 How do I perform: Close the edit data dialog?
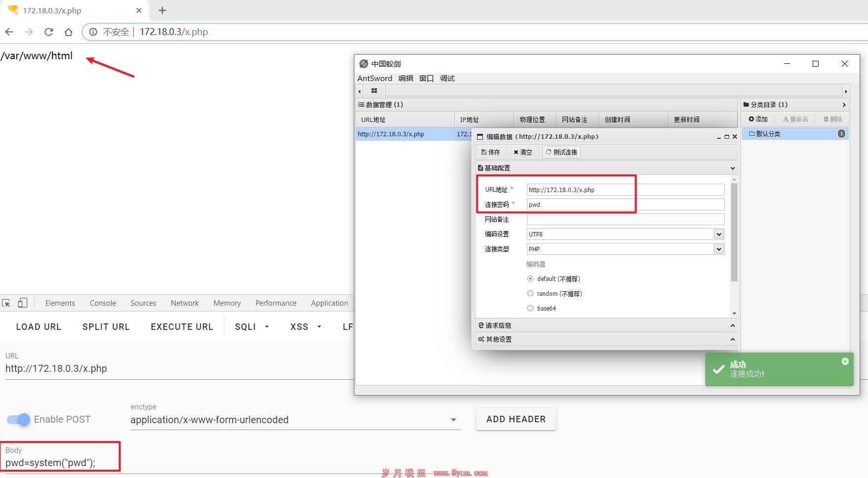735,137
